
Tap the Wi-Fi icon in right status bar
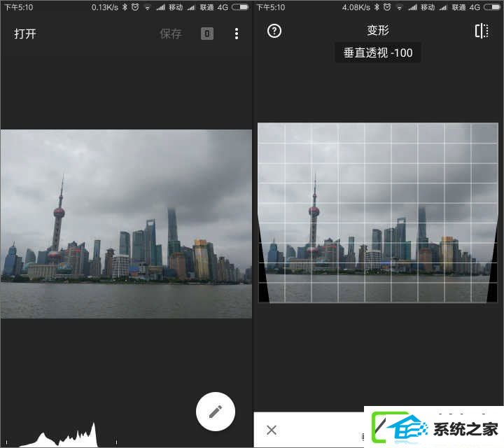coord(399,8)
